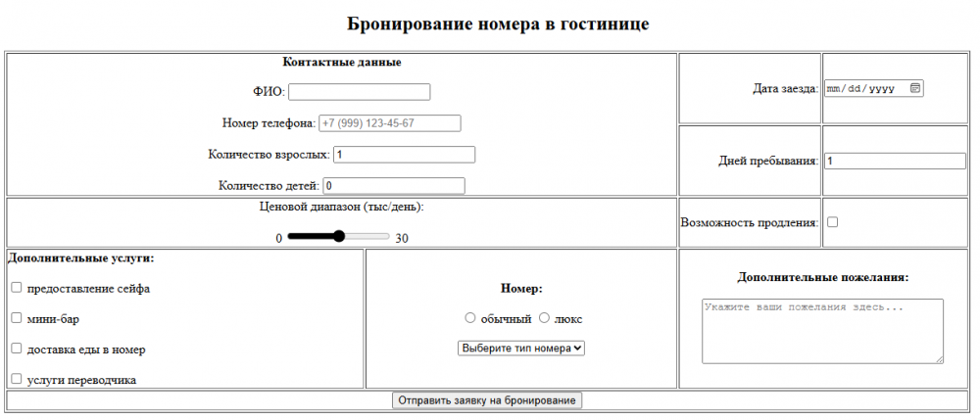Click the 'Номер телефона' input field
980x420 pixels.
pos(390,123)
